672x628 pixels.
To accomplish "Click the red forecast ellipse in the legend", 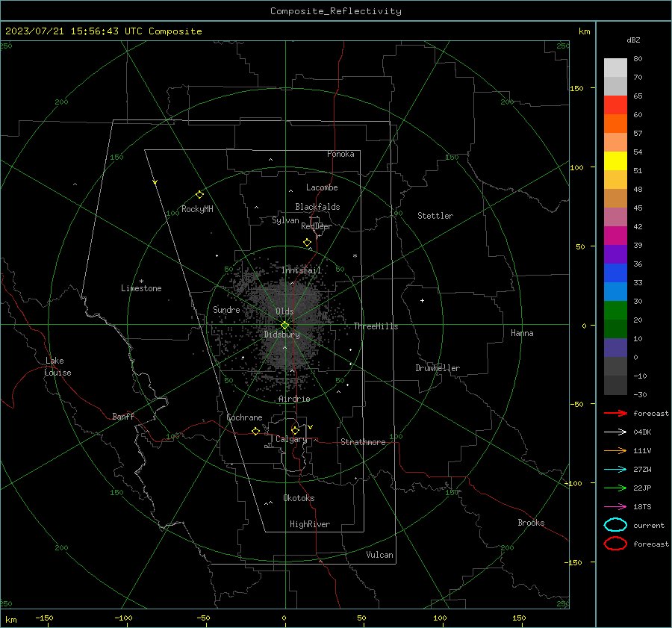I will [x=615, y=544].
